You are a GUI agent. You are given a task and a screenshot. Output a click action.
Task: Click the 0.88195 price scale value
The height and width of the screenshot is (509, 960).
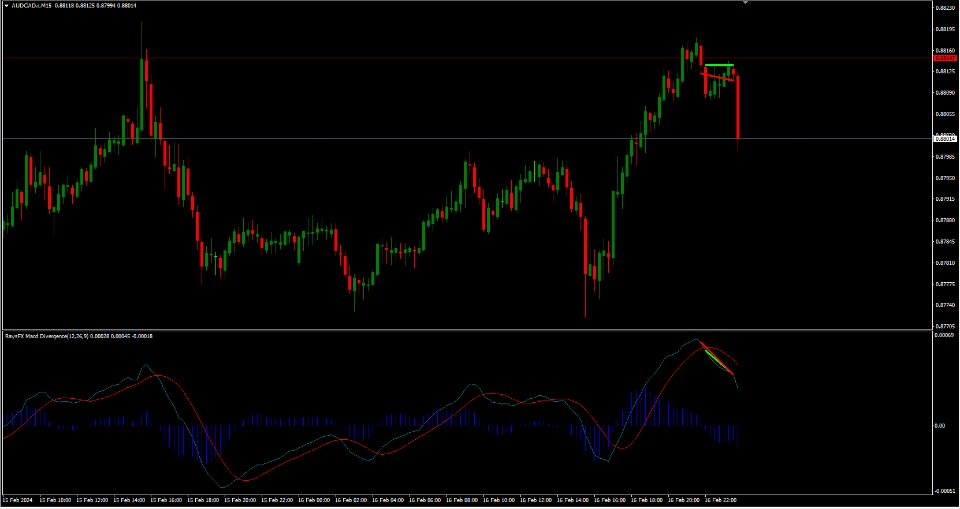click(x=945, y=29)
